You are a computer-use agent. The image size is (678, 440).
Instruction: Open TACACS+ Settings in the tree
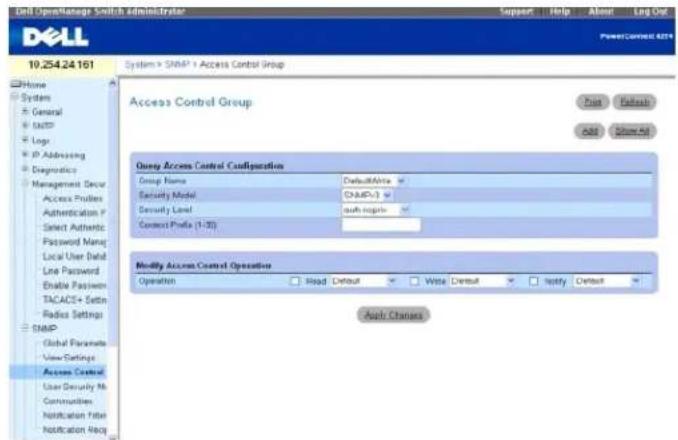pyautogui.click(x=74, y=300)
